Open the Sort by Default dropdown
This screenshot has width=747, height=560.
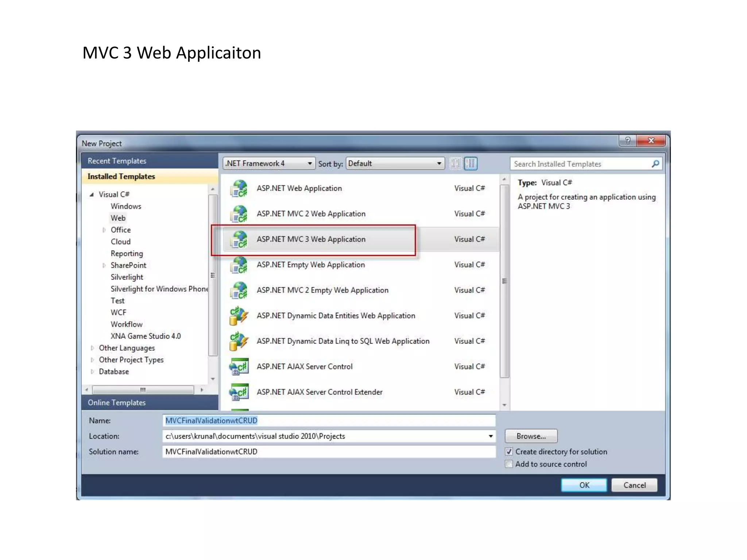[x=395, y=163]
